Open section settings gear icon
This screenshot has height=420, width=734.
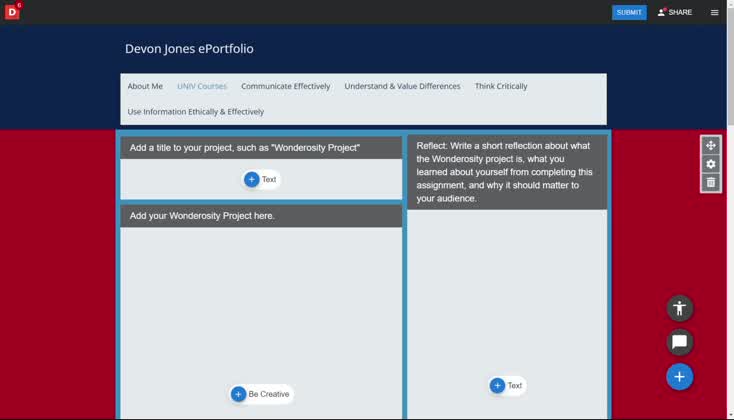(711, 164)
